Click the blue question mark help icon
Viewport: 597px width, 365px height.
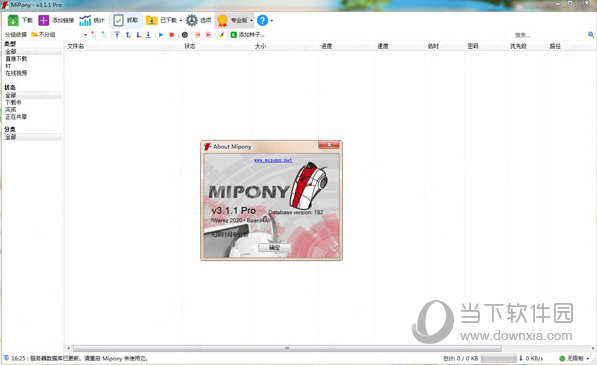(262, 20)
